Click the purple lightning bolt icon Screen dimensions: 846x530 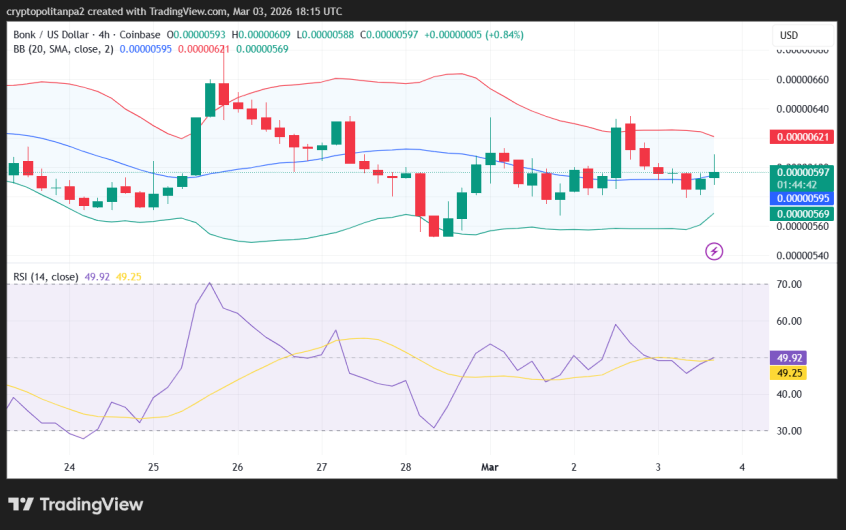point(714,251)
